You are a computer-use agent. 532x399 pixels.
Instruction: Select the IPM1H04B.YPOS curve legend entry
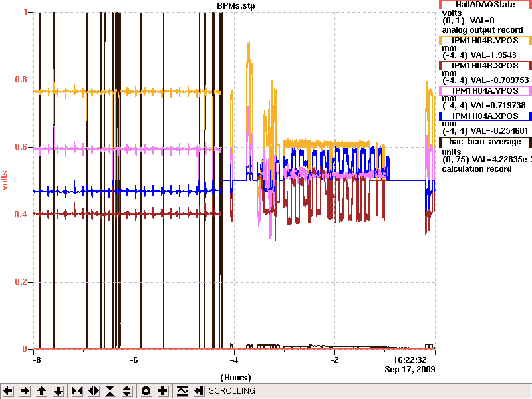[x=485, y=41]
